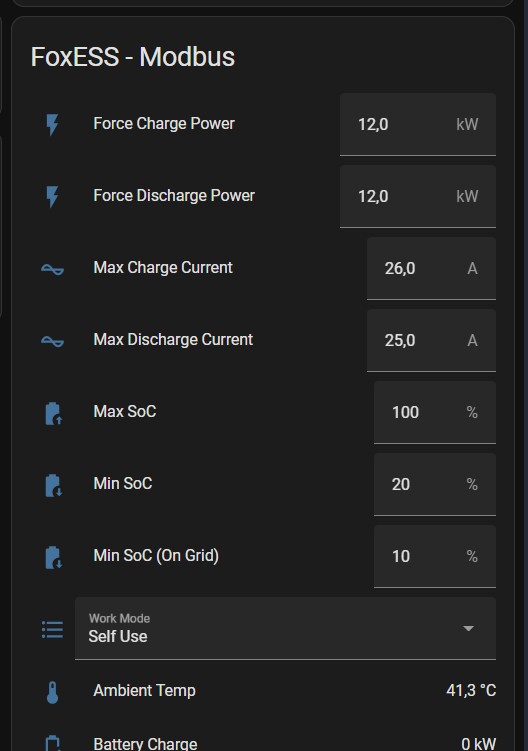Click the Force Charge Power lightning icon
The width and height of the screenshot is (528, 751).
point(52,125)
